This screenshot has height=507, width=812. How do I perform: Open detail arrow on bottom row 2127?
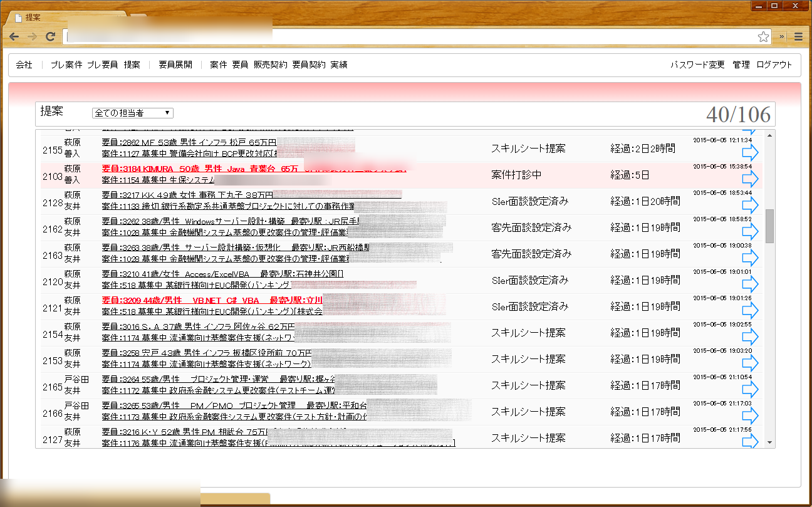pos(750,442)
